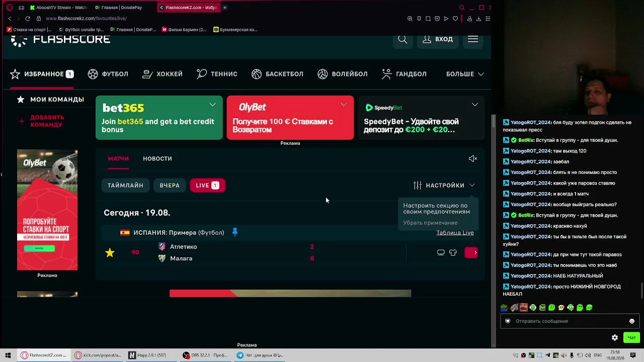Go to the ФУТБОЛ section
644x362 pixels.
point(108,74)
